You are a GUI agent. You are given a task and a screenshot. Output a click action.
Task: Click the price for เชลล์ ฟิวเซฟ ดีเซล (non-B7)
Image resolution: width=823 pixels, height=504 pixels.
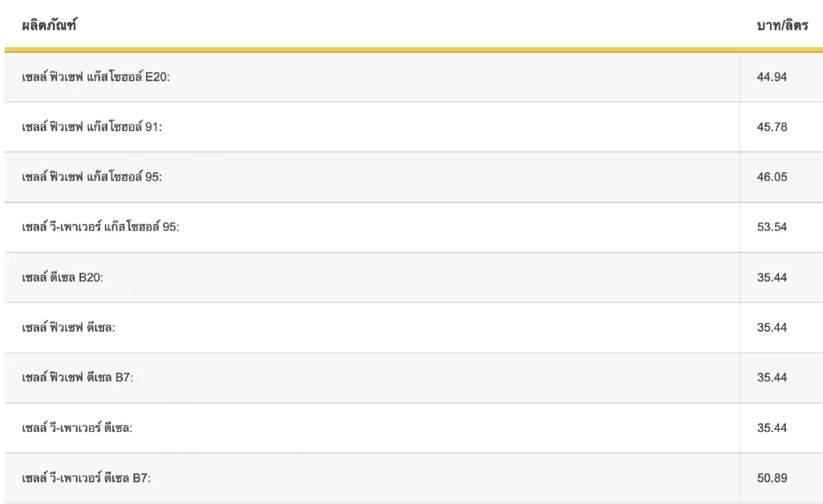(x=772, y=328)
